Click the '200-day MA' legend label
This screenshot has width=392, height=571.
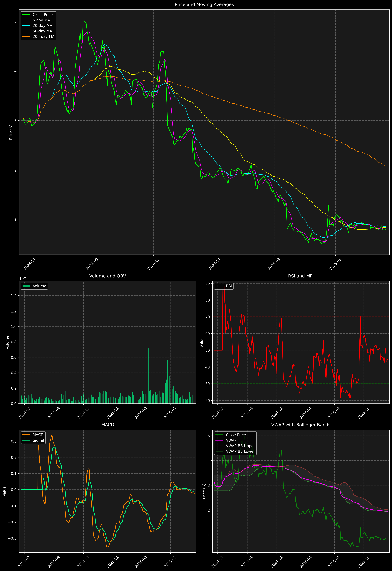43,37
